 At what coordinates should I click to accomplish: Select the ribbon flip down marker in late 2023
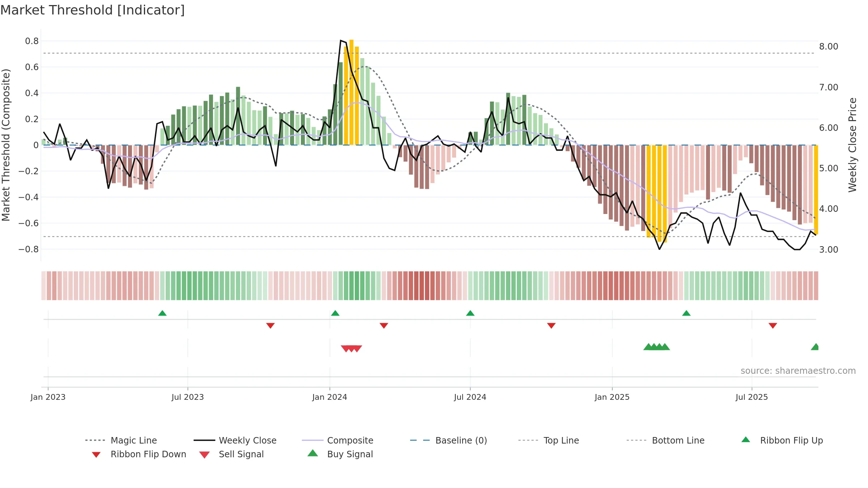[x=271, y=326]
